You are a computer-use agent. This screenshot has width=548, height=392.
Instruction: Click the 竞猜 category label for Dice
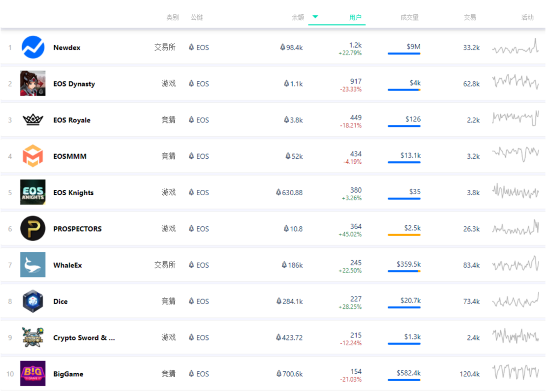pos(168,301)
